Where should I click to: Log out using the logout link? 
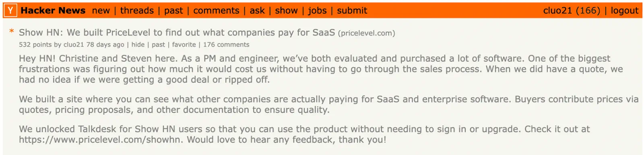pyautogui.click(x=624, y=11)
